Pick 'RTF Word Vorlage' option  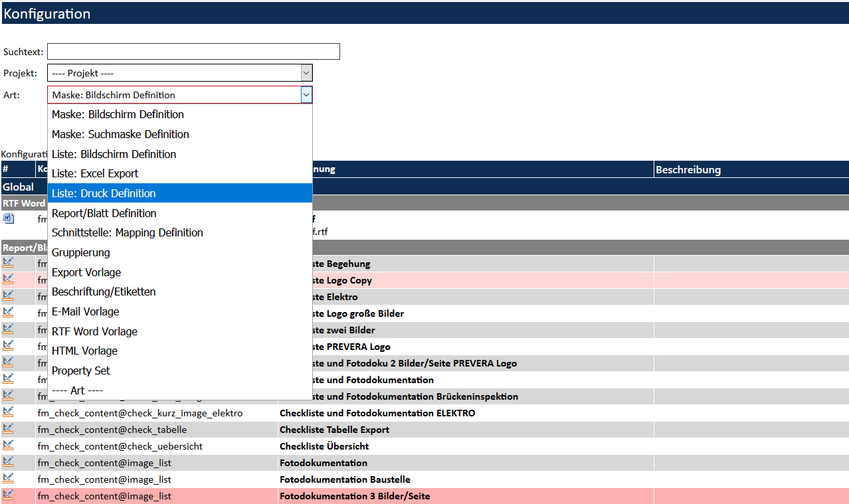pyautogui.click(x=180, y=331)
